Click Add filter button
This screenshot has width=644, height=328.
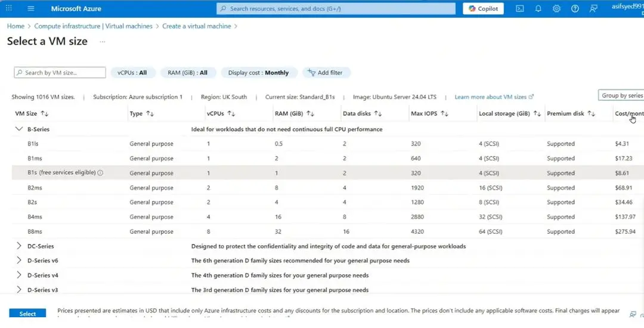click(x=327, y=73)
